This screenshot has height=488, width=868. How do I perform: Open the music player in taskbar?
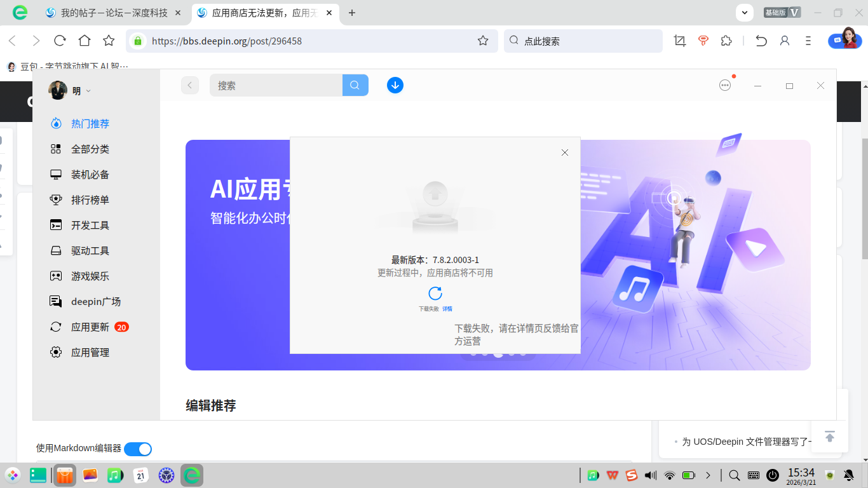pos(114,475)
